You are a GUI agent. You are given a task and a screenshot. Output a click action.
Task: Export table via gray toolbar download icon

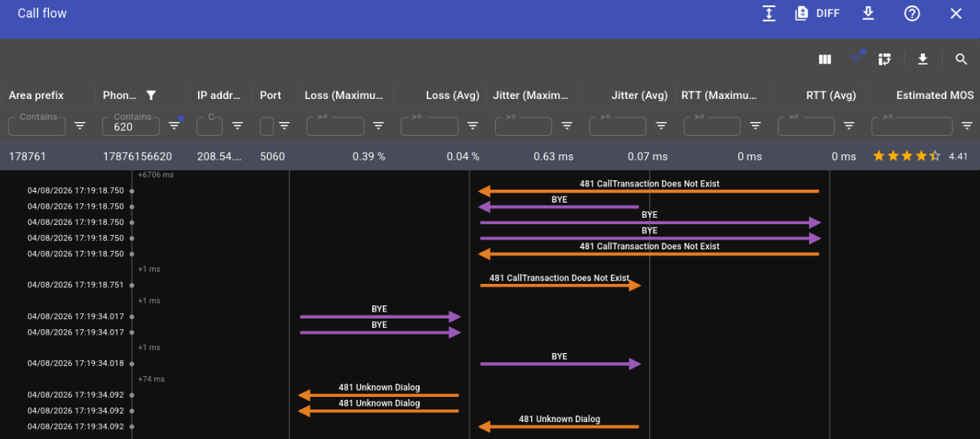(923, 59)
